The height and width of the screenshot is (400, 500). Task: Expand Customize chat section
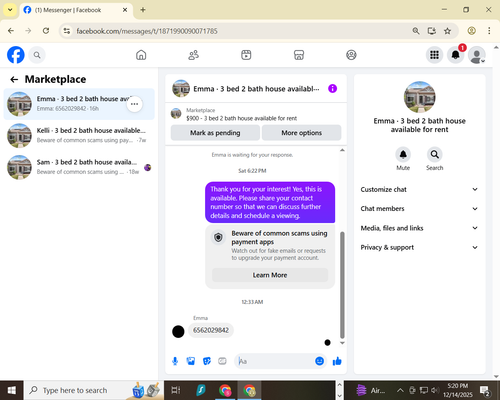pos(419,189)
